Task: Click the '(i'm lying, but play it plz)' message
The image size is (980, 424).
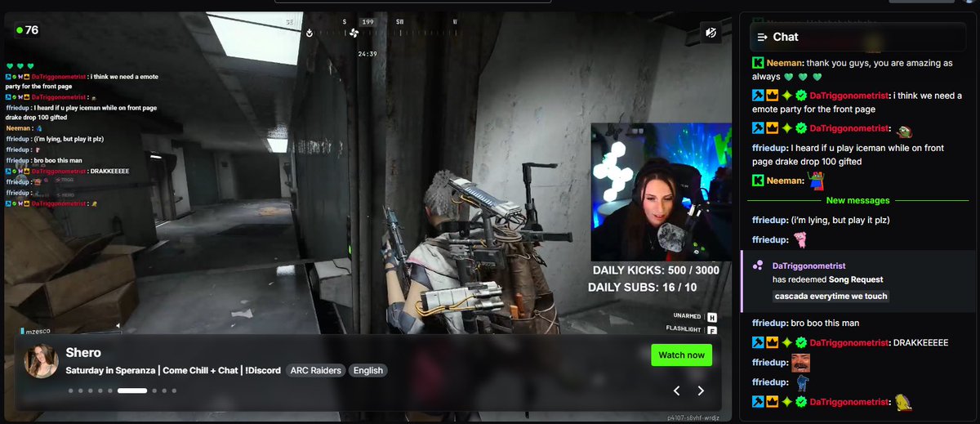Action: coord(840,220)
